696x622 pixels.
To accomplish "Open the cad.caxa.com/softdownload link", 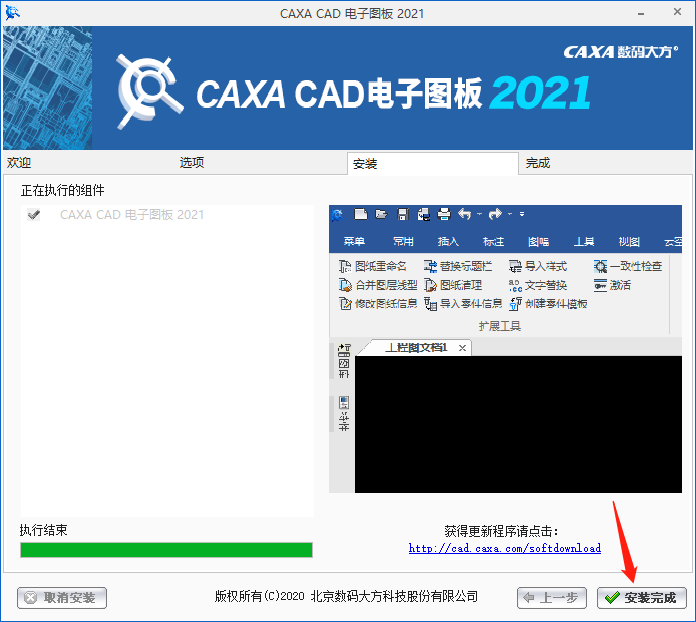I will click(505, 548).
